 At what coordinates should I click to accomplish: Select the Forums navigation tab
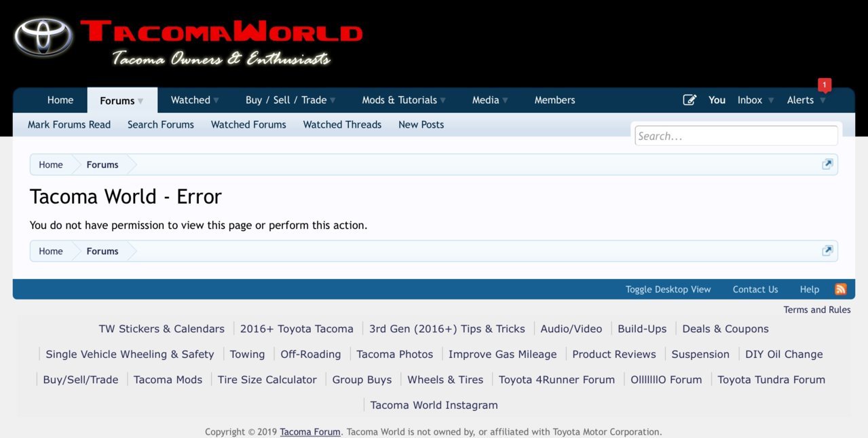click(x=117, y=101)
